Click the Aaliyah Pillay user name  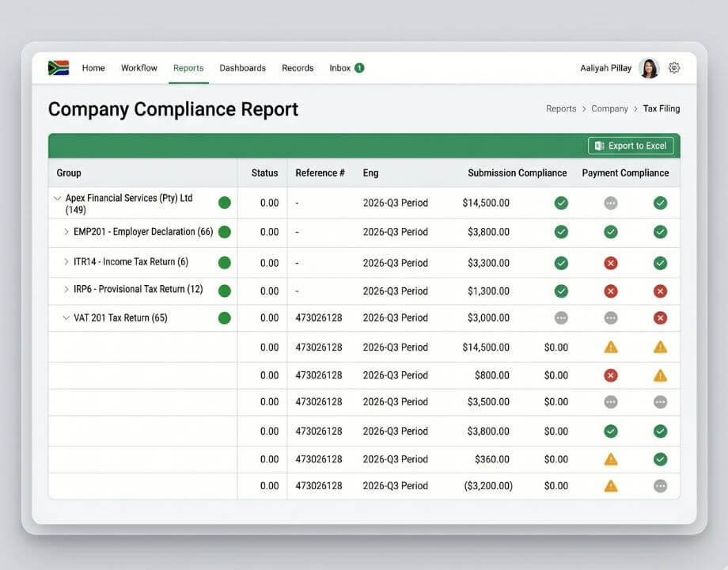[x=606, y=68]
